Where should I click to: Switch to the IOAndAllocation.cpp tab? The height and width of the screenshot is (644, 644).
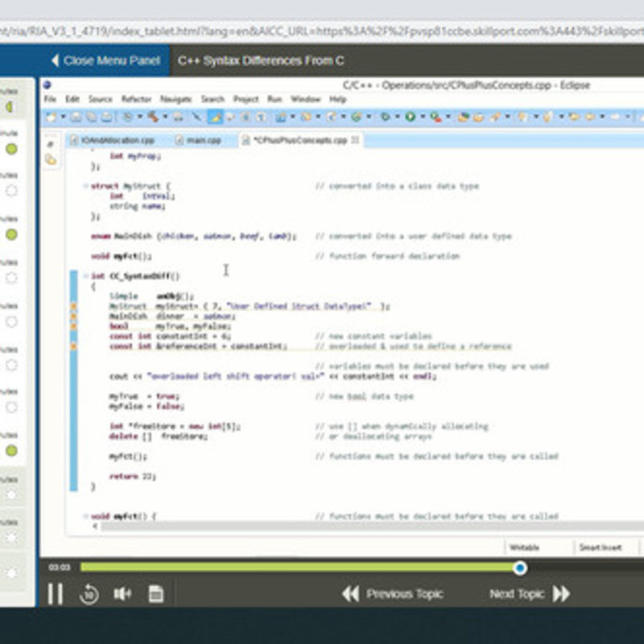113,140
